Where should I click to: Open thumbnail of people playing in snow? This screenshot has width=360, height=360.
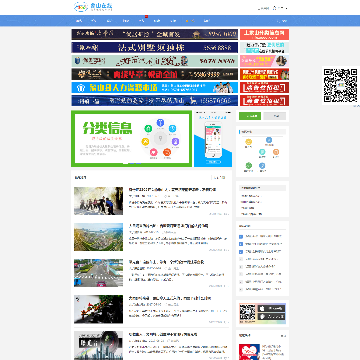pyautogui.click(x=98, y=201)
